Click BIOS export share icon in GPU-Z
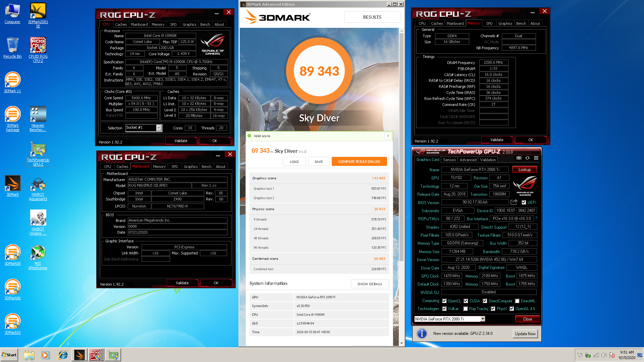The height and width of the screenshot is (362, 644). click(x=514, y=202)
